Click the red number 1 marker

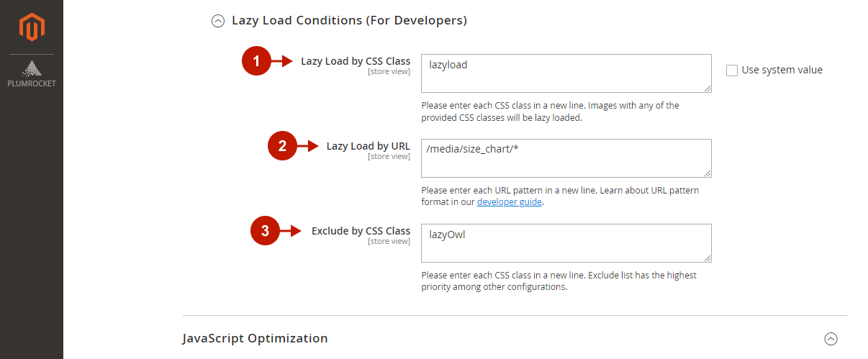[x=256, y=61]
